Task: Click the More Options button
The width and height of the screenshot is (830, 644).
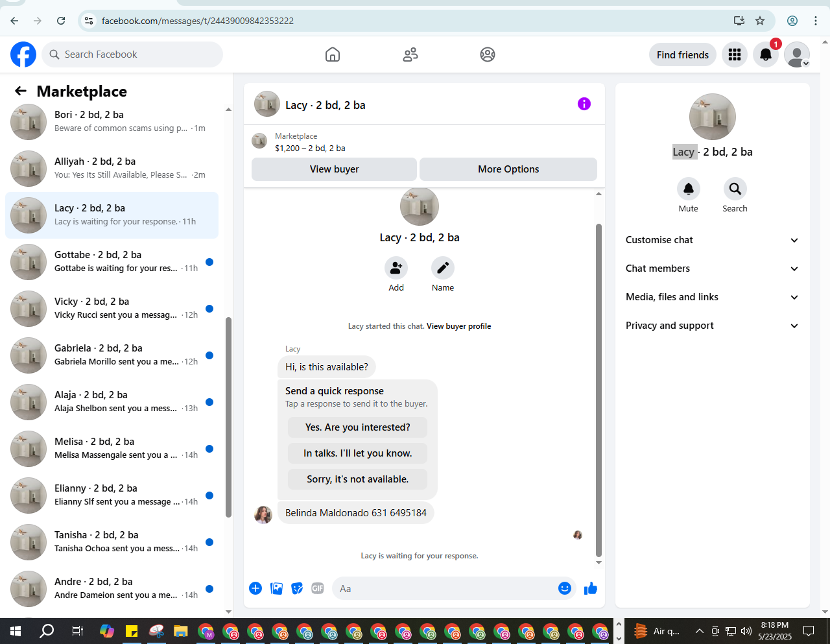Action: [x=508, y=169]
